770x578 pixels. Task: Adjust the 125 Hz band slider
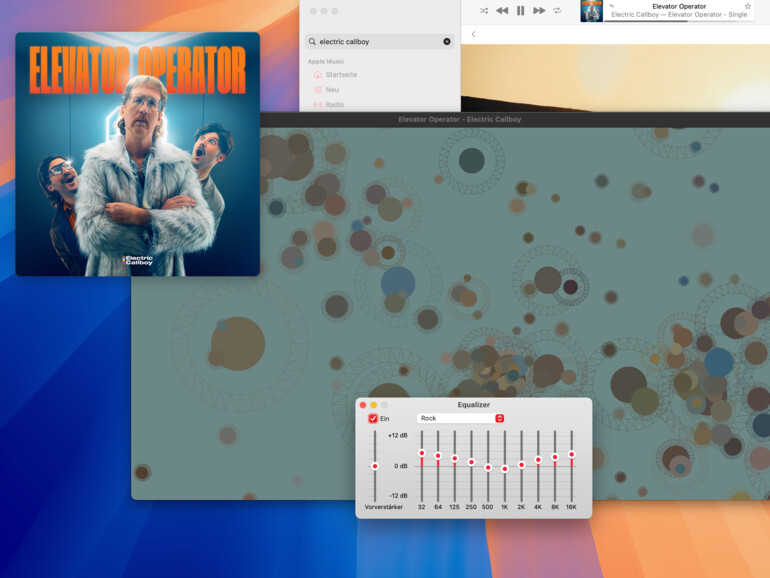(455, 458)
